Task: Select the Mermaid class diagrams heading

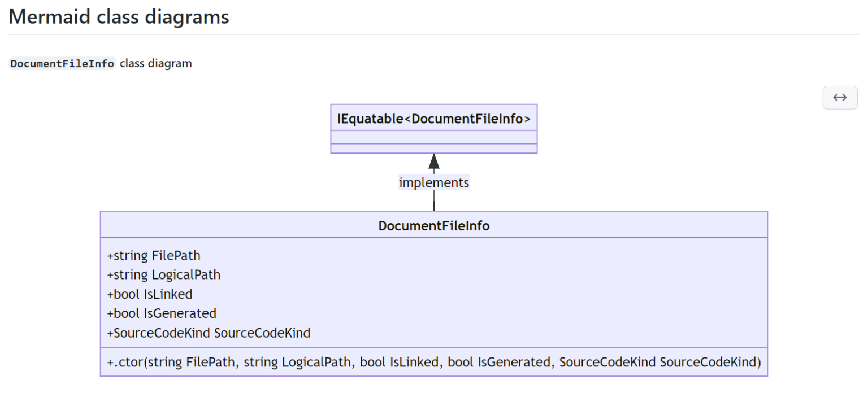Action: click(118, 16)
